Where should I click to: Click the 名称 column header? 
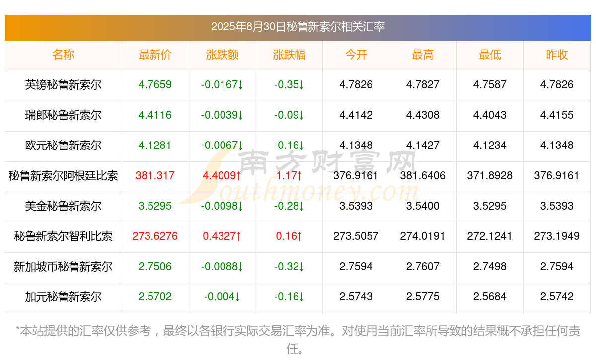click(63, 55)
